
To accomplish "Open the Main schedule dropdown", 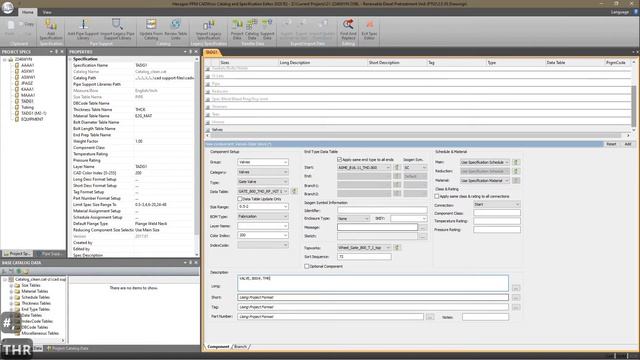I will click(x=485, y=162).
